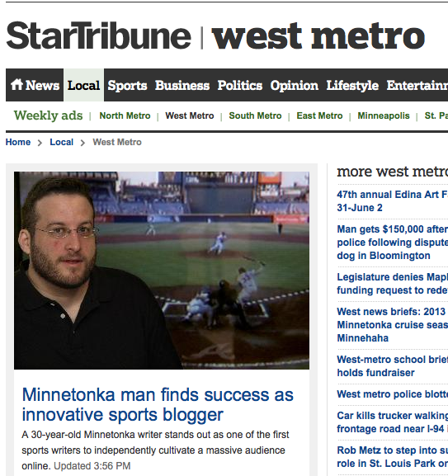Select the Politics menu item
Viewport: 448px width, 476px height.
240,86
